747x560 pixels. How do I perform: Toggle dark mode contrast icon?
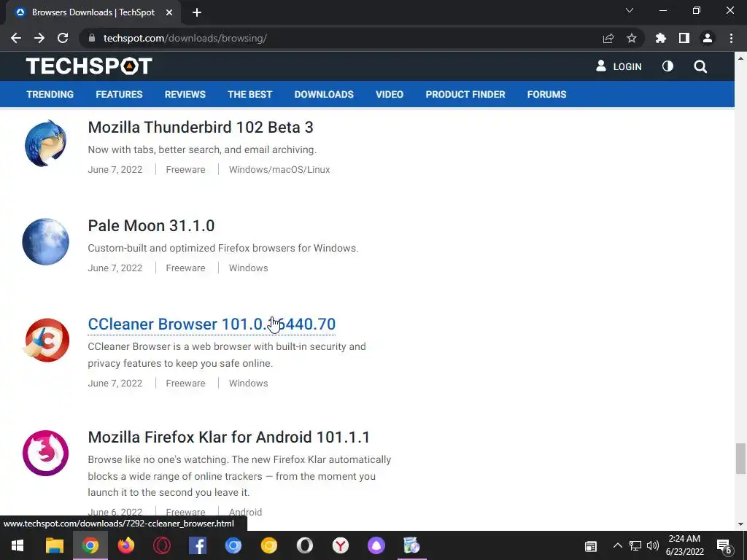[668, 66]
